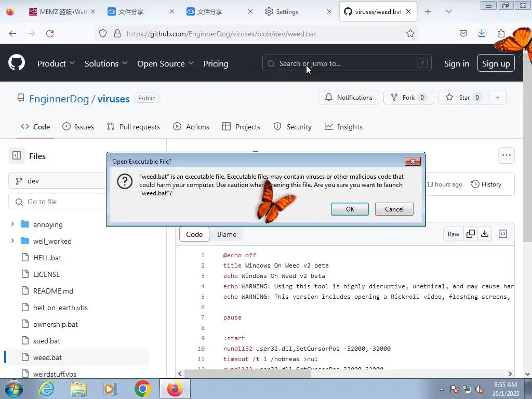Star the viruses repository
The height and width of the screenshot is (399, 532).
tap(463, 97)
